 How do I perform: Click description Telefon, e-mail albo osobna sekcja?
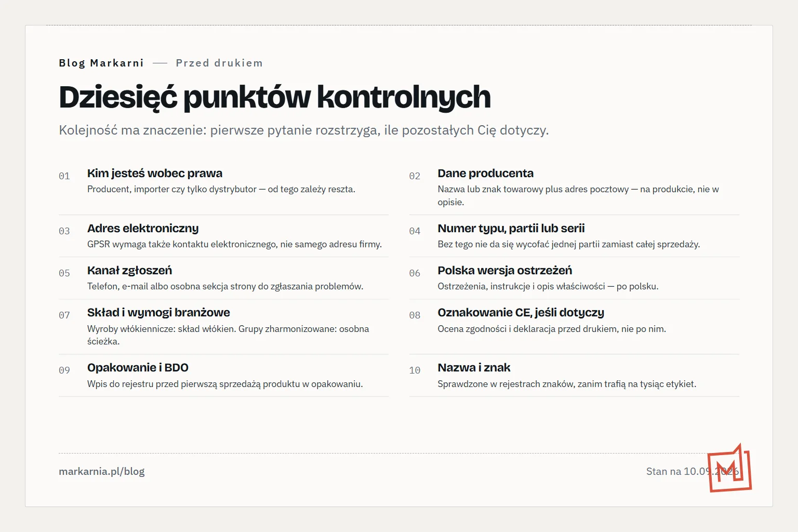225,286
